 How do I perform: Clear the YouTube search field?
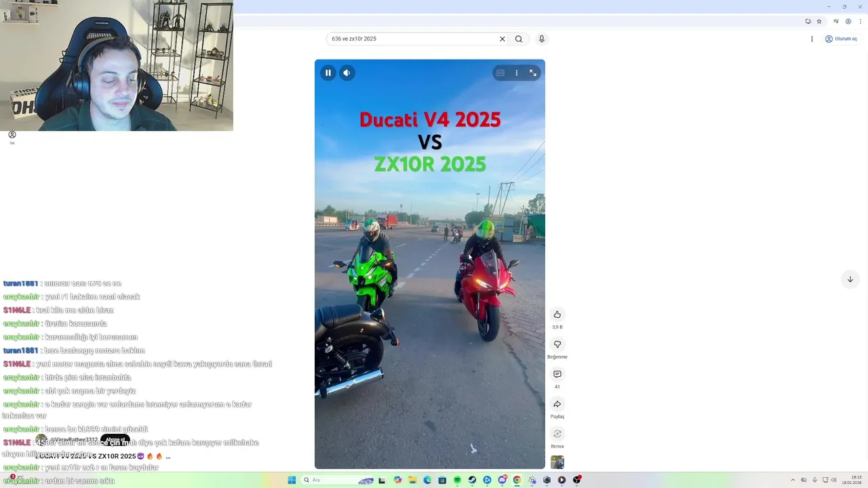click(x=502, y=39)
